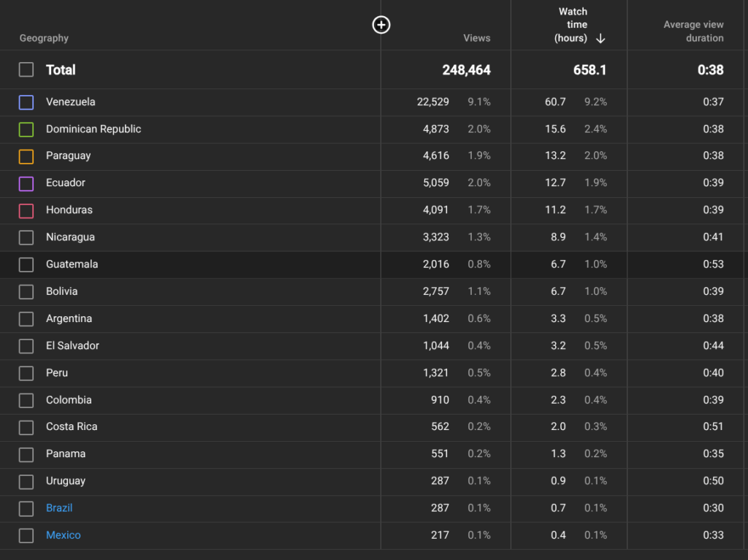The width and height of the screenshot is (748, 560).
Task: Check the Nicaragua row checkbox
Action: [x=26, y=237]
